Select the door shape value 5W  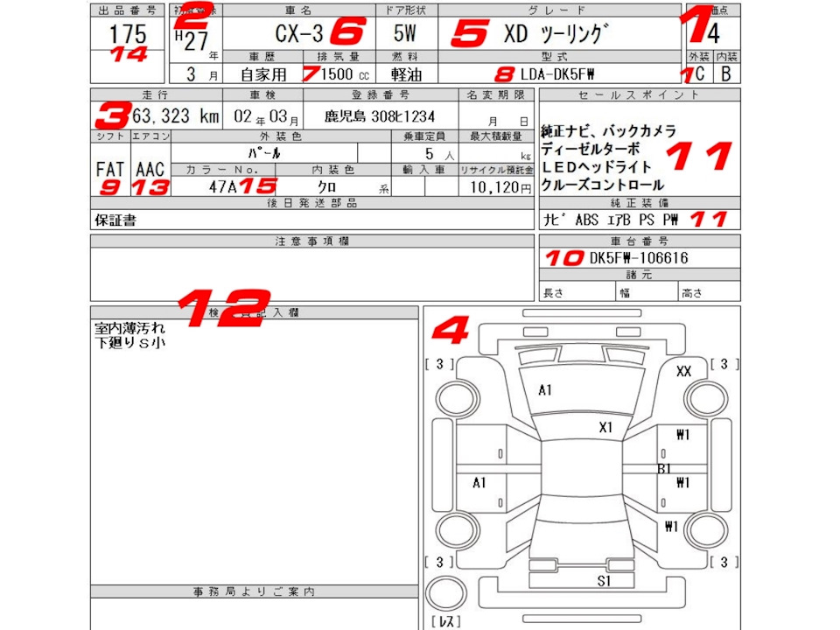coord(405,33)
